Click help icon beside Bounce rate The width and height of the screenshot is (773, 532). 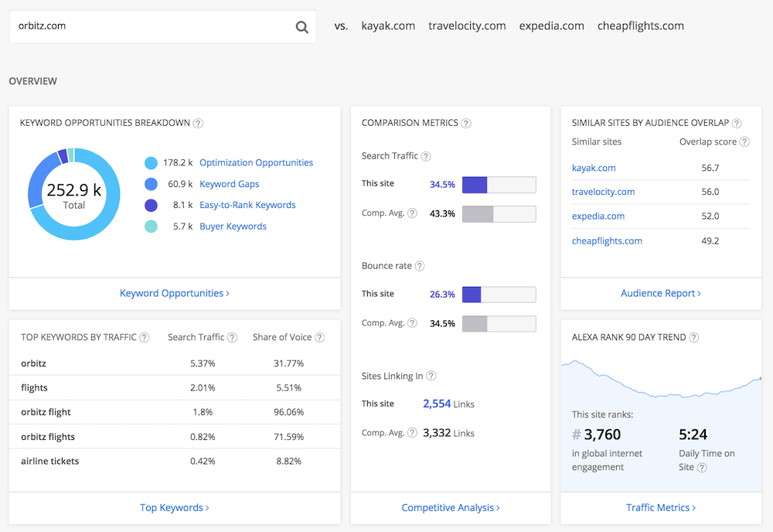420,266
